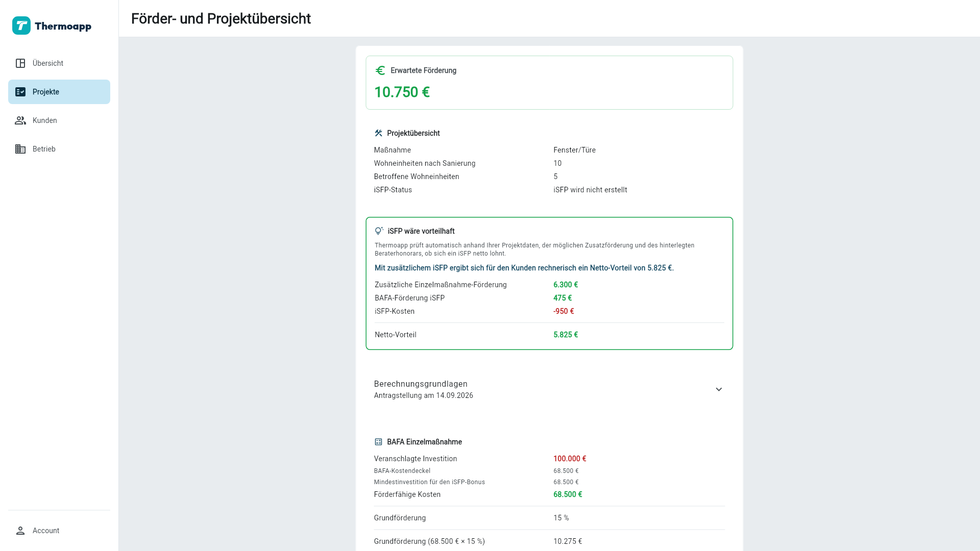
Task: Go to Kunden in the sidebar
Action: pyautogui.click(x=59, y=120)
